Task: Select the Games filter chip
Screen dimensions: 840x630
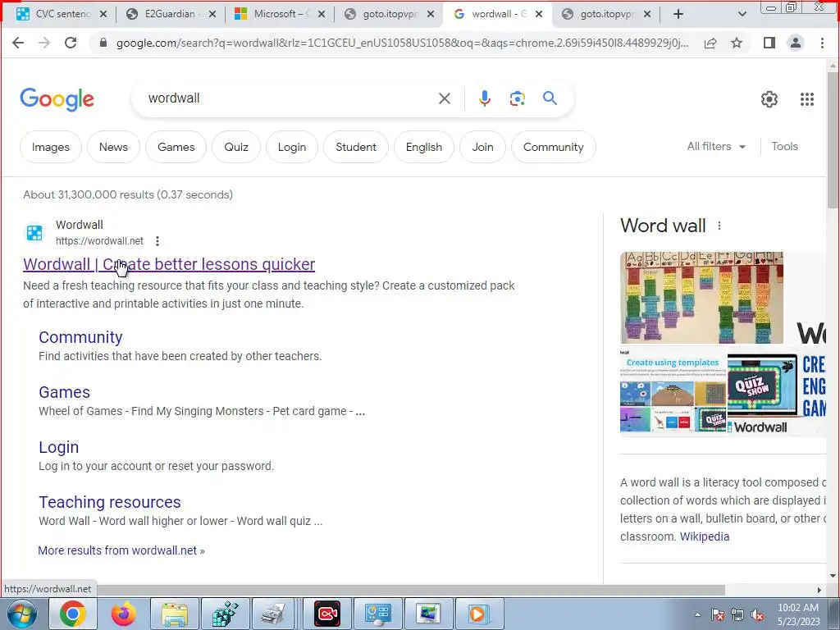Action: click(x=176, y=147)
